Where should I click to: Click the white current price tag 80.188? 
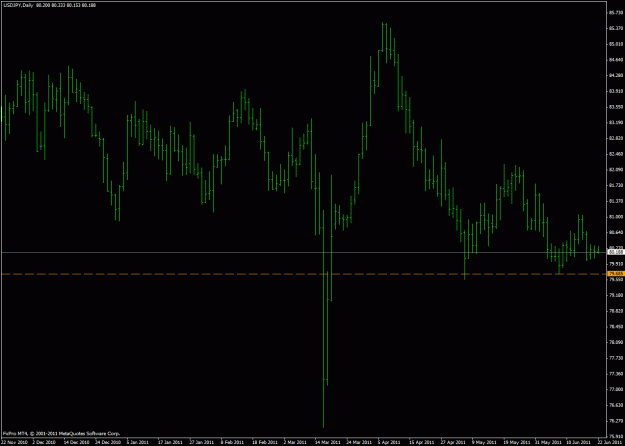[x=615, y=252]
